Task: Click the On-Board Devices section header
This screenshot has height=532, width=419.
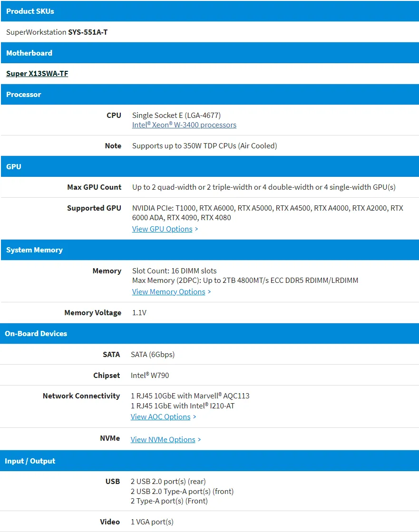Action: click(209, 334)
